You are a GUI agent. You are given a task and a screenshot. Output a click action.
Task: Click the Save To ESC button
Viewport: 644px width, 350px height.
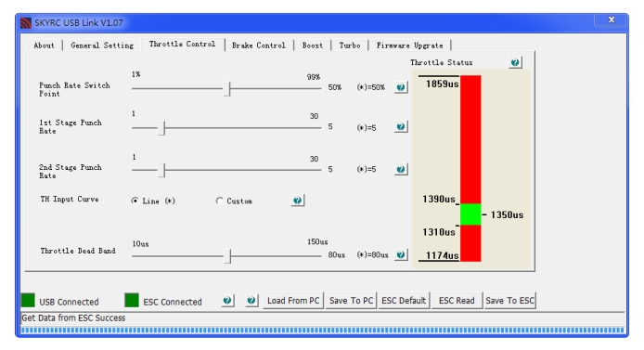click(x=510, y=301)
